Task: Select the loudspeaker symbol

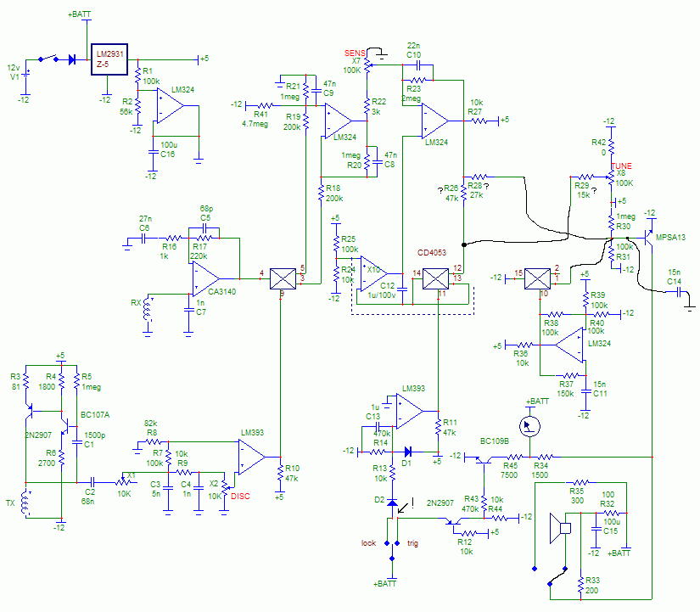Action: click(560, 529)
